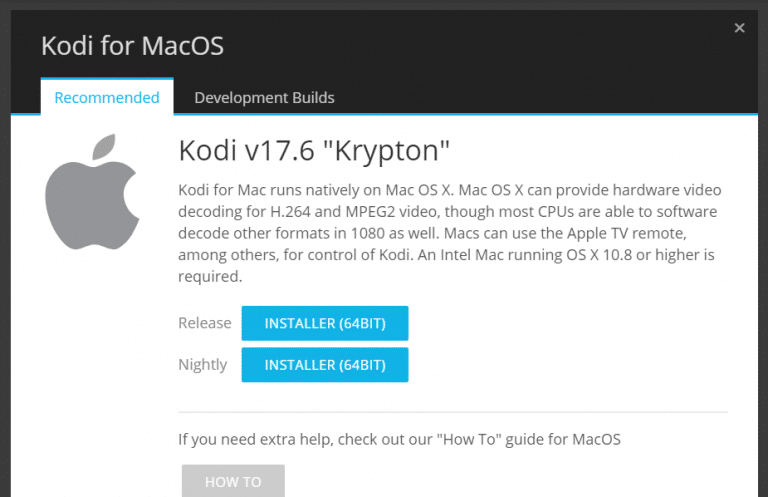Click the "Kodi for MacOS" dialog title
Screen dimensions: 768x497
coord(132,46)
